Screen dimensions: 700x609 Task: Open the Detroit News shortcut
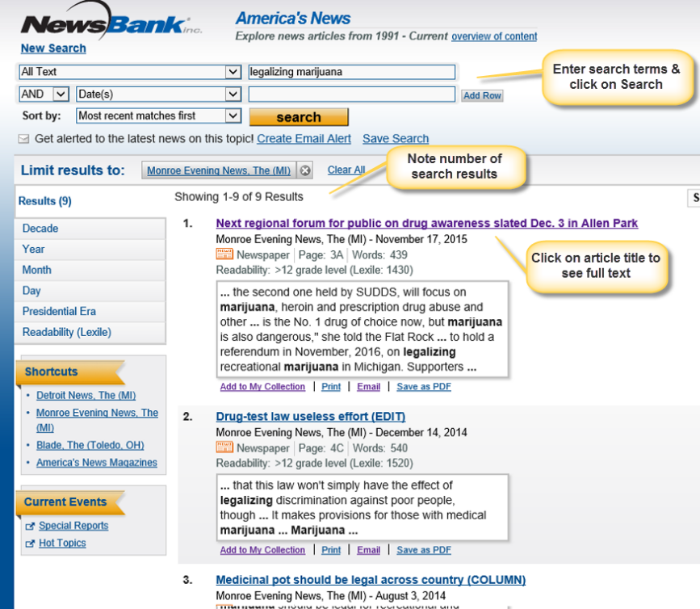coord(86,395)
